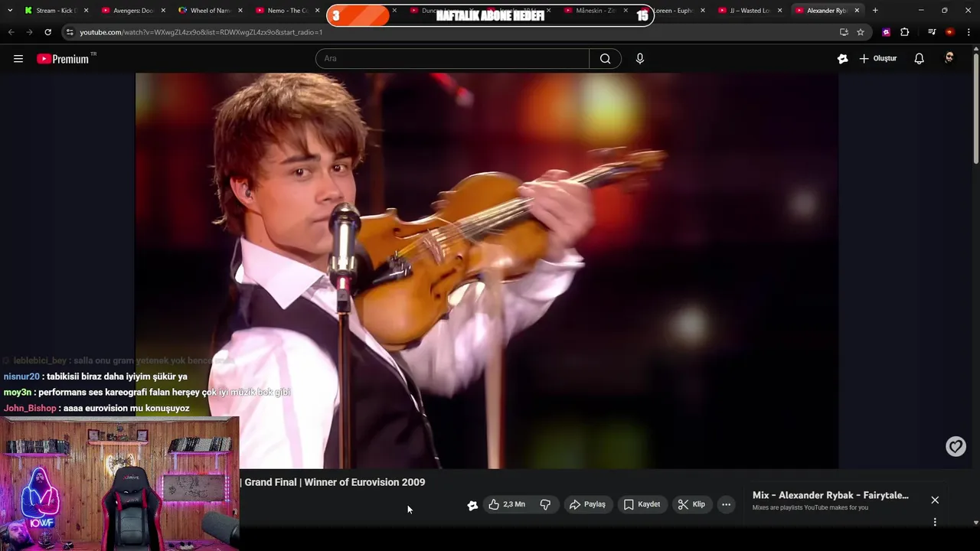Close the Wheel of Names tab
This screenshot has width=980, height=551.
(x=240, y=11)
